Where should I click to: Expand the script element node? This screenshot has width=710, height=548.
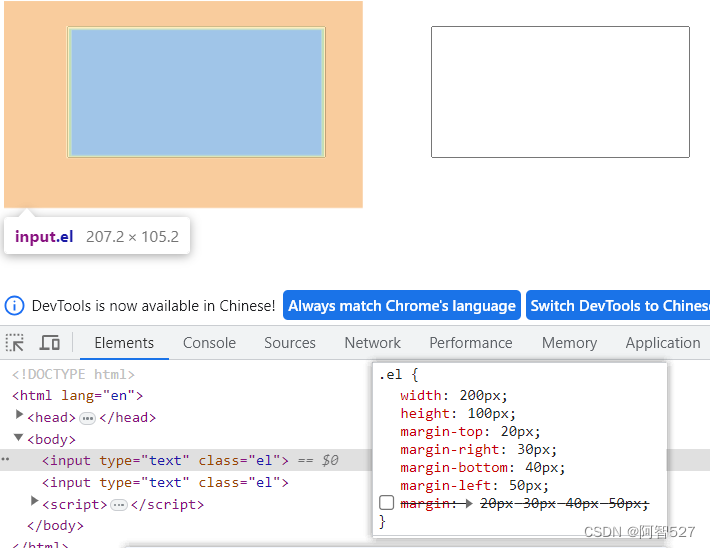point(34,501)
